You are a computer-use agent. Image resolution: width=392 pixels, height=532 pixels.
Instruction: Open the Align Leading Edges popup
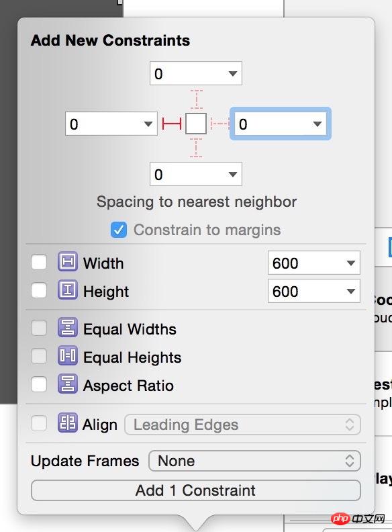tap(243, 425)
